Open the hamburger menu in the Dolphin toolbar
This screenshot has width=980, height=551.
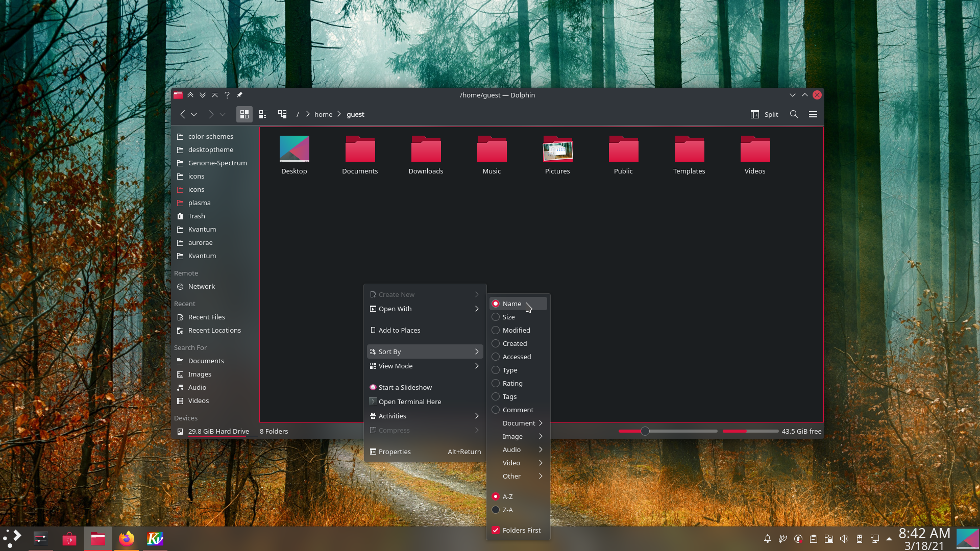(813, 114)
